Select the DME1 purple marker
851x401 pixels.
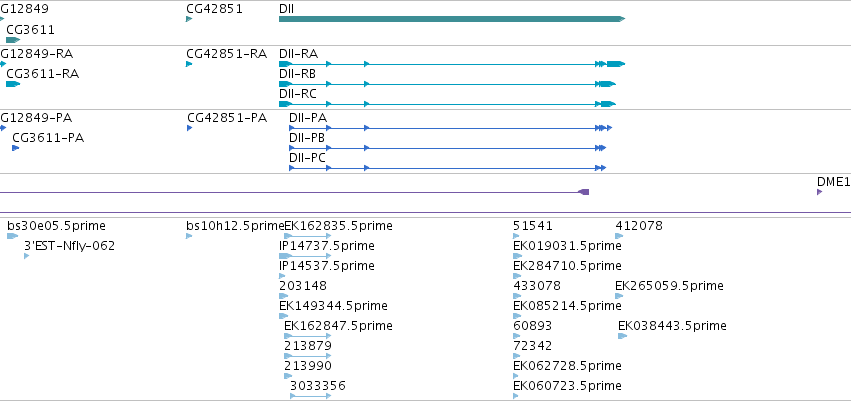pos(820,192)
